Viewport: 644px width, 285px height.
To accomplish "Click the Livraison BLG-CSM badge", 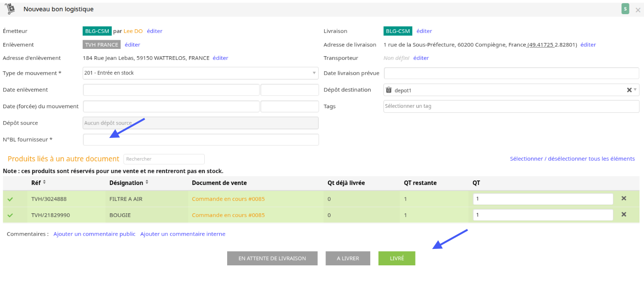I will 398,31.
